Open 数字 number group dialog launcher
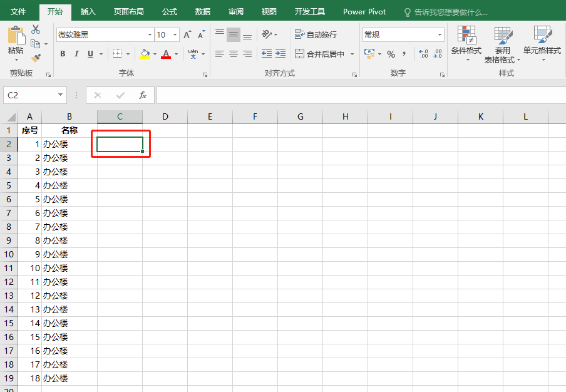Viewport: 566px width, 392px height. [x=442, y=75]
